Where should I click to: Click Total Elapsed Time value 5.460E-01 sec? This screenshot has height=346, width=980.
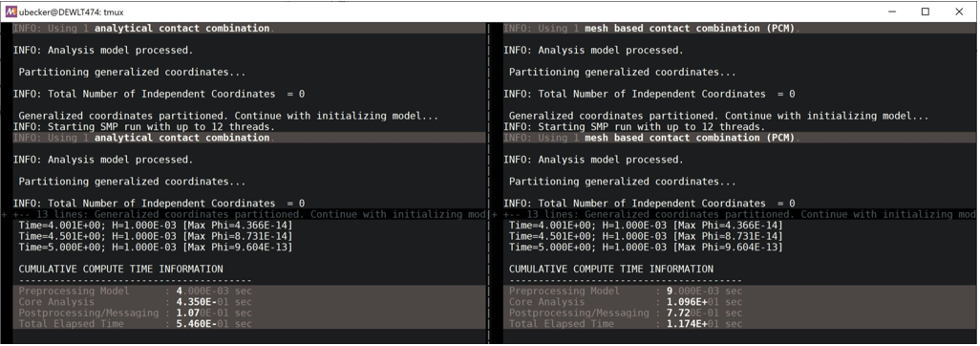214,323
